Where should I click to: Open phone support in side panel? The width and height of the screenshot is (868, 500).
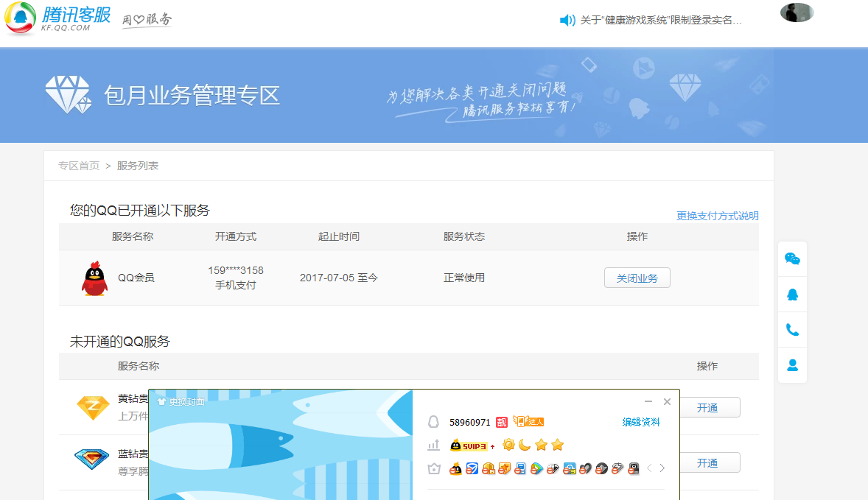pyautogui.click(x=792, y=330)
